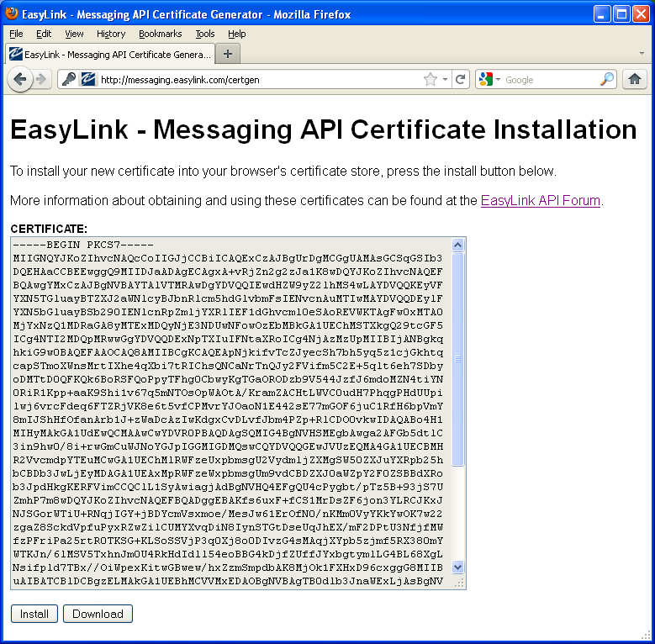Expand the URL history dropdown arrow
655x644 pixels.
tap(446, 79)
